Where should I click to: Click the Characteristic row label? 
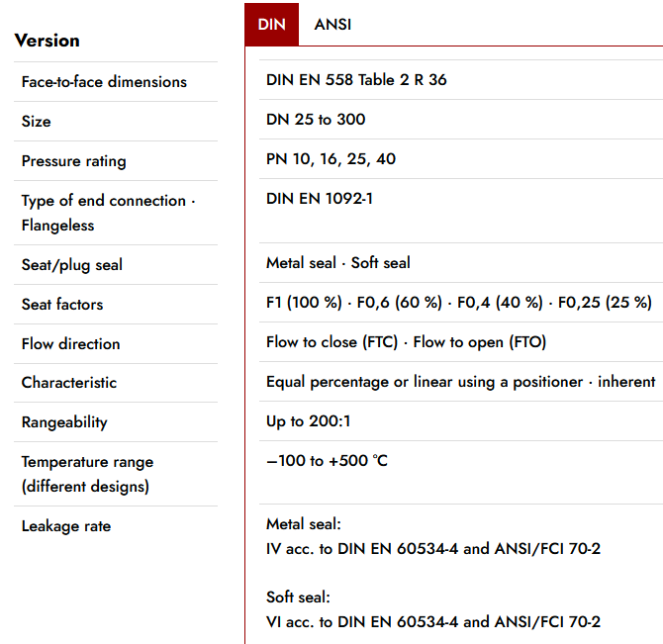69,383
